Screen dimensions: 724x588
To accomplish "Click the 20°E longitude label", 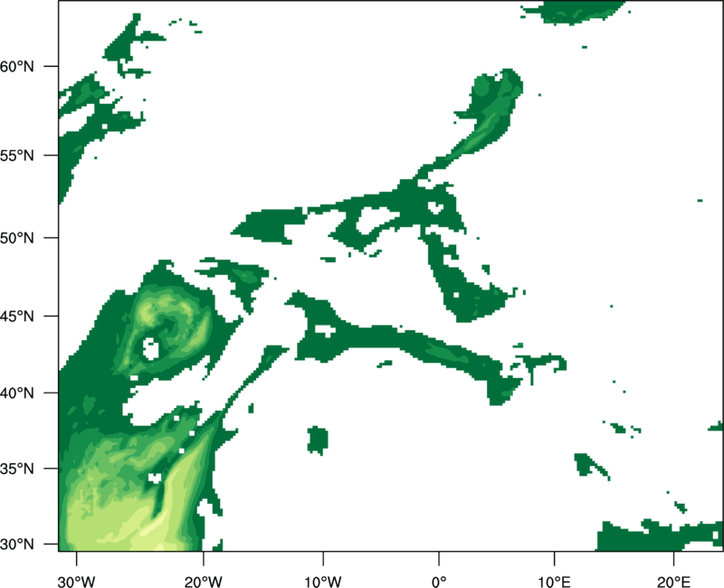I will (x=673, y=582).
